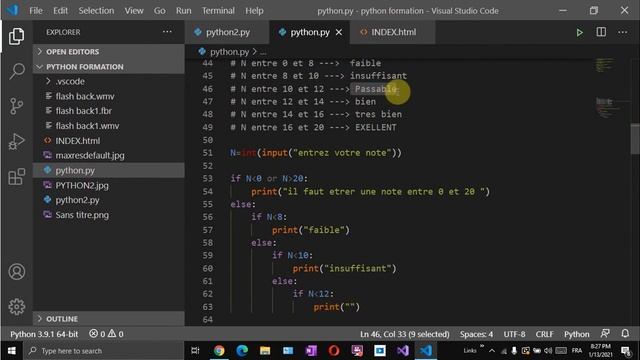Select Python 3.9.1 64-bit interpreter
The width and height of the screenshot is (640, 360).
click(44, 334)
